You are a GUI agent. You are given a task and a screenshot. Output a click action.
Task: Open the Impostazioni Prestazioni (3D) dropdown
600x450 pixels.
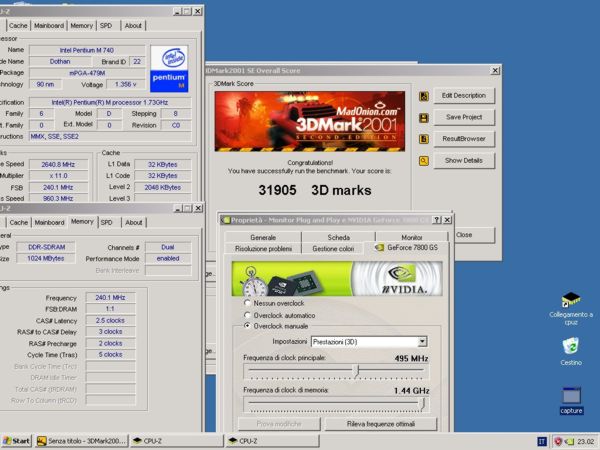[422, 342]
